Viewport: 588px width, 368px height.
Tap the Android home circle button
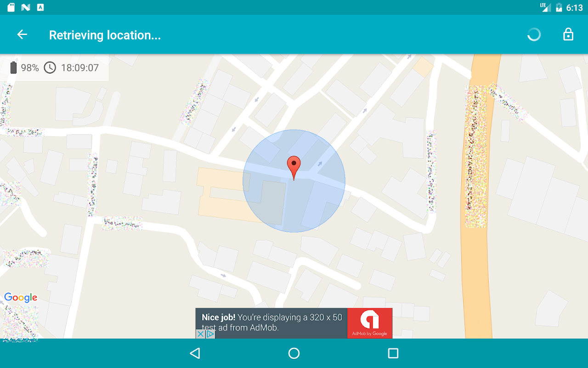[294, 353]
